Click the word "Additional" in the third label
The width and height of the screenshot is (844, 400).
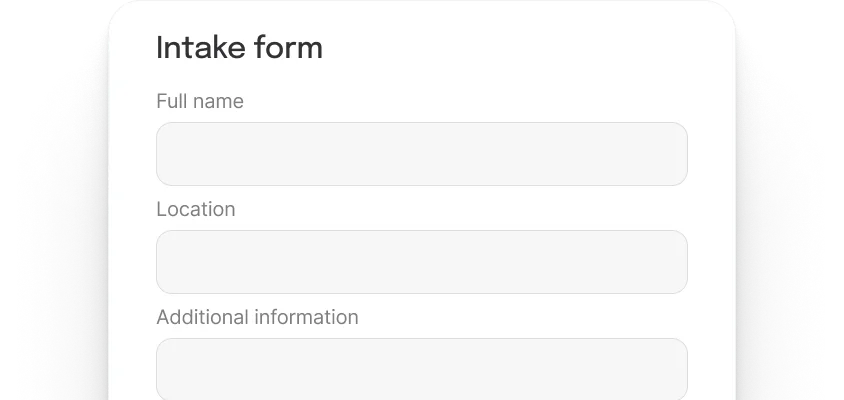tap(201, 317)
